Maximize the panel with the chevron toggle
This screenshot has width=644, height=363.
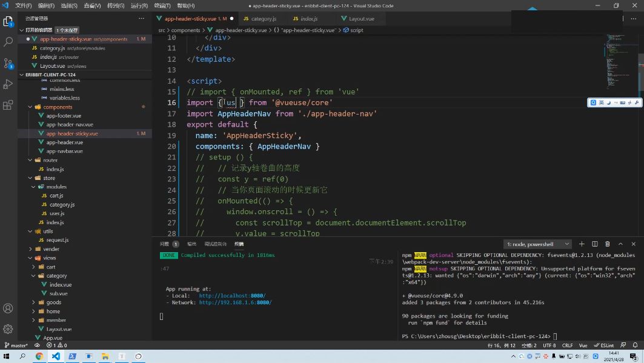tap(620, 244)
